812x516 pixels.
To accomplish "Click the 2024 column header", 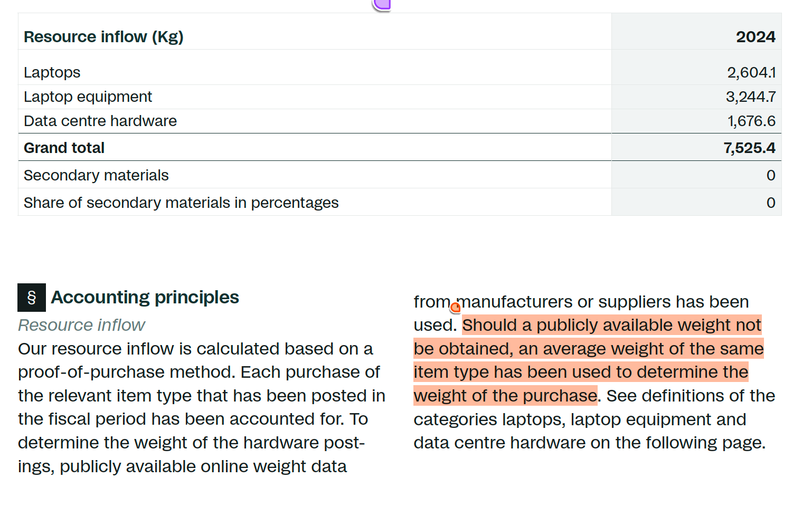I will [x=756, y=37].
